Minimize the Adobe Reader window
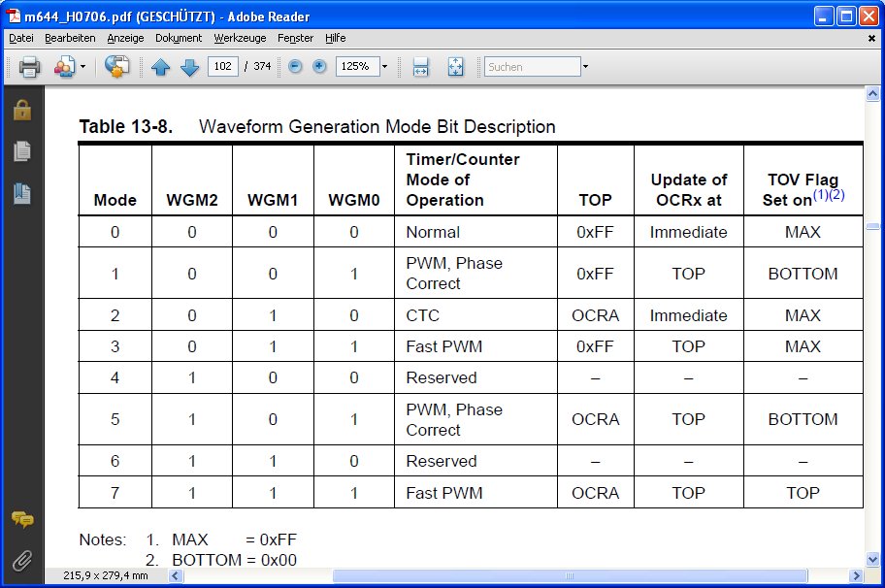This screenshot has width=885, height=588. click(x=824, y=16)
